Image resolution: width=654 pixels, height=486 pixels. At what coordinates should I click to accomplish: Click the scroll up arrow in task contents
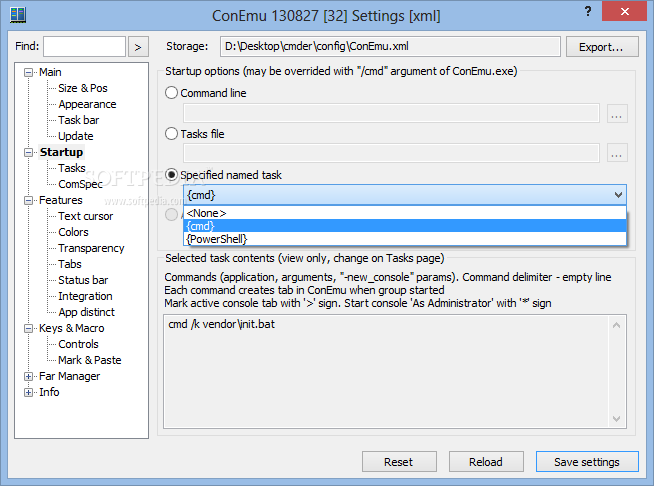click(616, 325)
